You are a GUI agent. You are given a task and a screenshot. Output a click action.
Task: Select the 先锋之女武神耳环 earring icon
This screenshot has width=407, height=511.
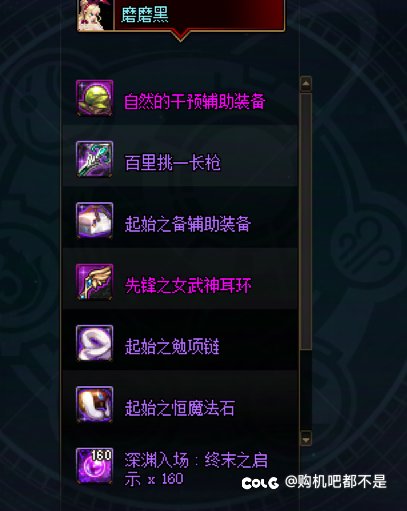[x=95, y=282]
